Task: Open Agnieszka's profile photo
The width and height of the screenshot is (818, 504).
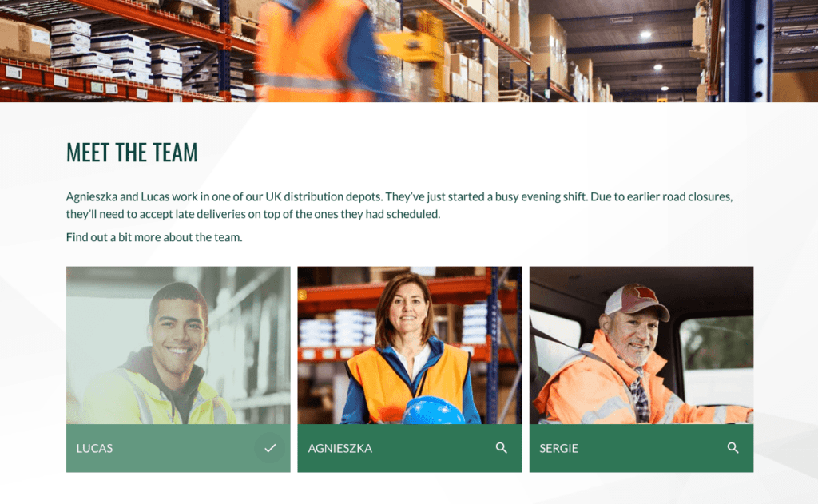Action: click(x=410, y=345)
